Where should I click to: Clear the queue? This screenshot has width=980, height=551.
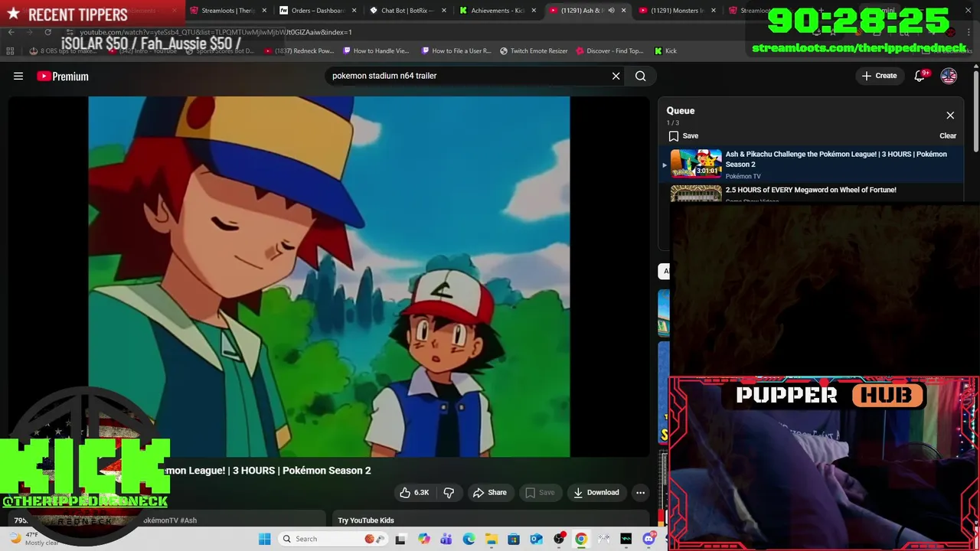pos(948,136)
